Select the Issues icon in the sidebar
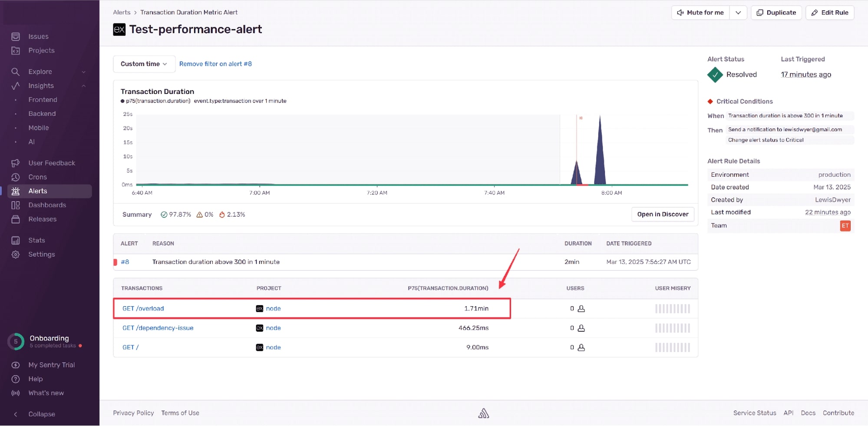The image size is (868, 426). pyautogui.click(x=16, y=36)
